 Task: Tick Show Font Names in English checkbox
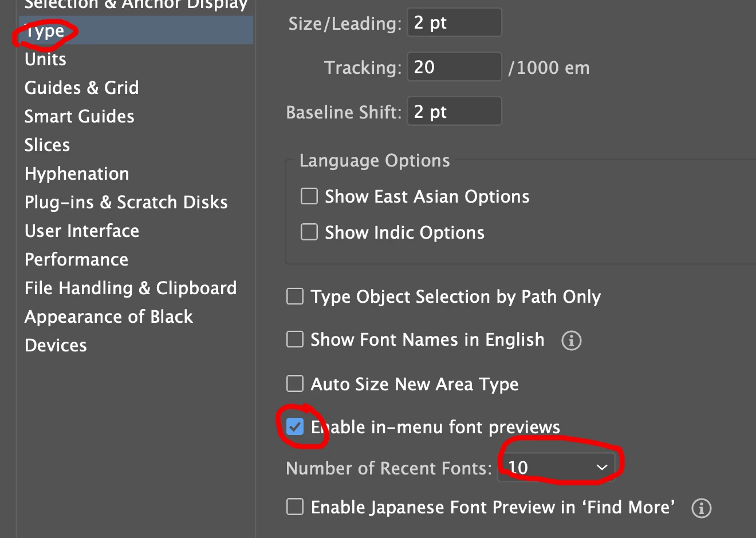[295, 339]
